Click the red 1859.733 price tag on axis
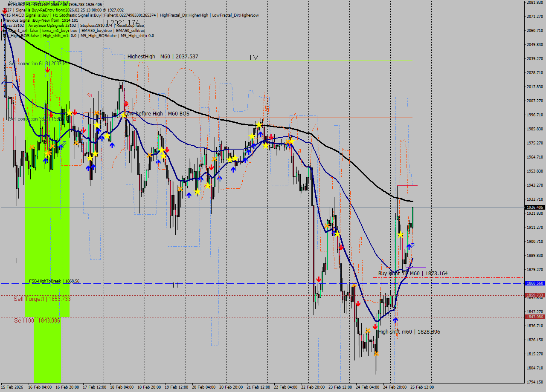This screenshot has height=392, width=546. point(535,295)
